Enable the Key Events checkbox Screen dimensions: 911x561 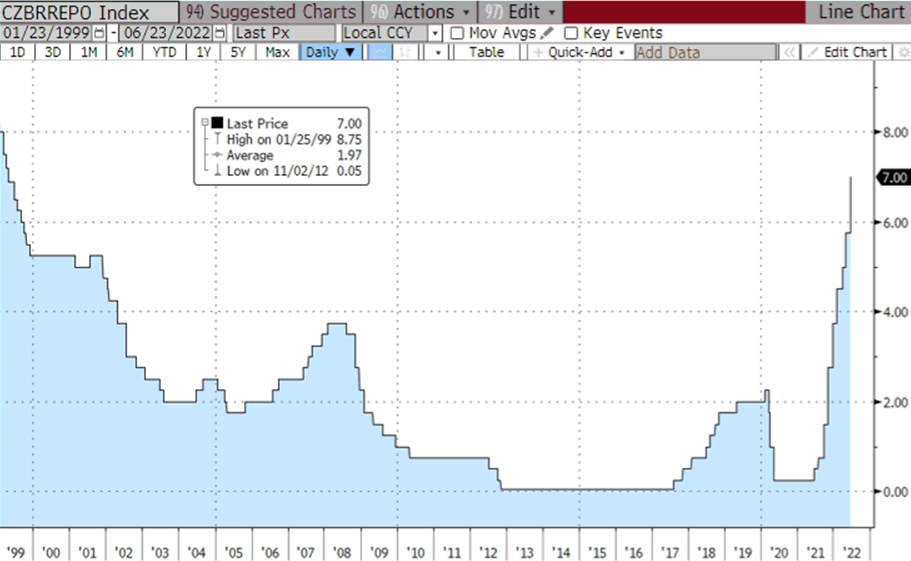pos(571,33)
